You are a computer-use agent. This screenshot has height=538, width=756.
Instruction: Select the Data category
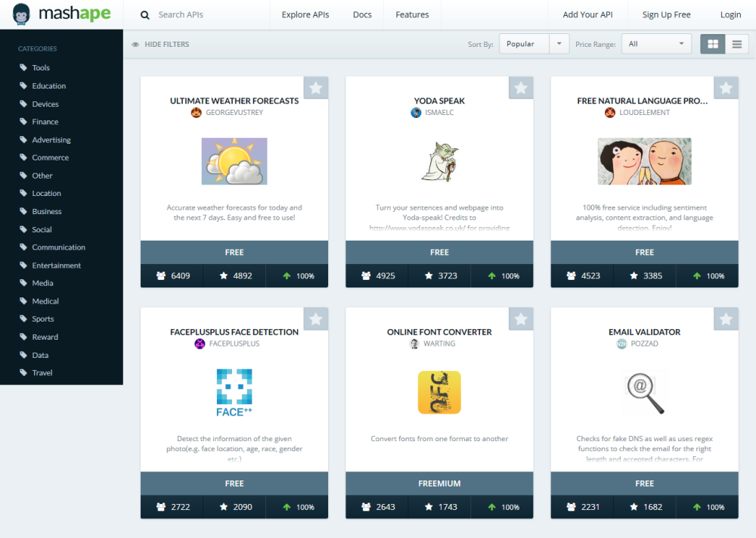click(40, 355)
